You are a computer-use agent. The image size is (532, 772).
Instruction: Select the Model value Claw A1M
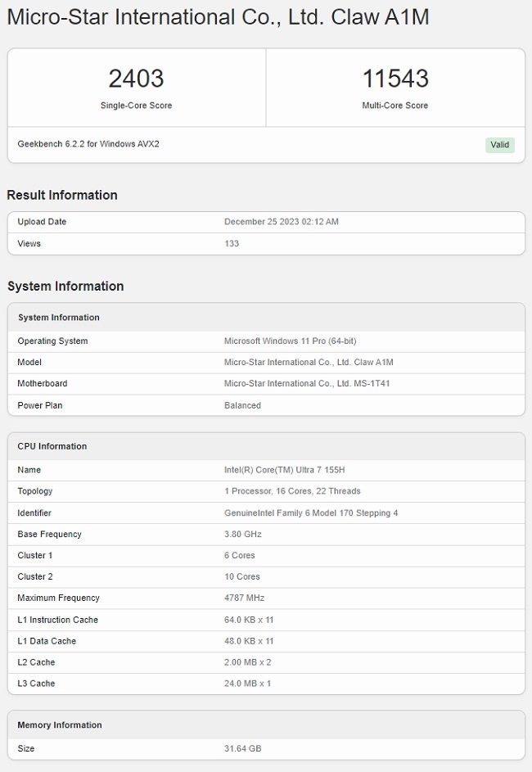click(309, 362)
